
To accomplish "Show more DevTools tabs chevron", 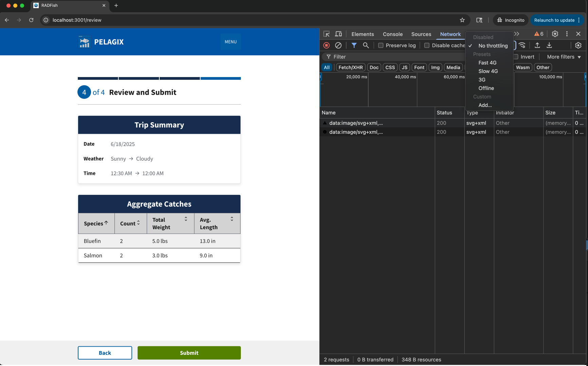I will 517,34.
